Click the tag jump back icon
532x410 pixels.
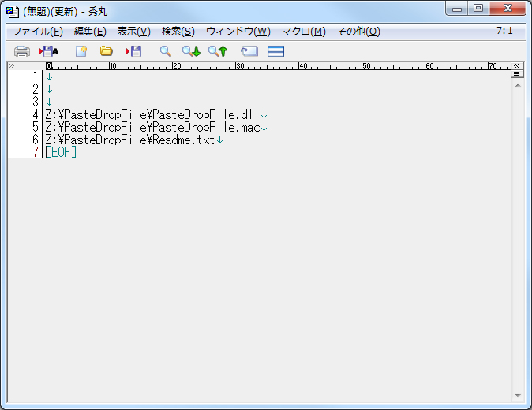point(249,51)
